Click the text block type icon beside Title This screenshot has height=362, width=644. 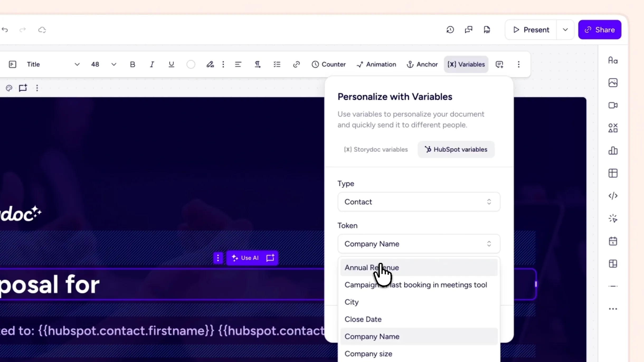point(12,64)
